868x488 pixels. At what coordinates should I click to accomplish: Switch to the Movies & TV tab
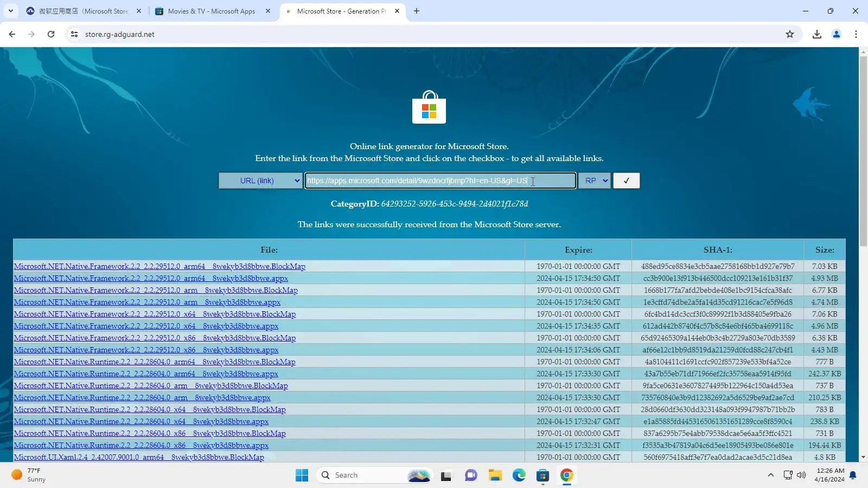click(212, 11)
